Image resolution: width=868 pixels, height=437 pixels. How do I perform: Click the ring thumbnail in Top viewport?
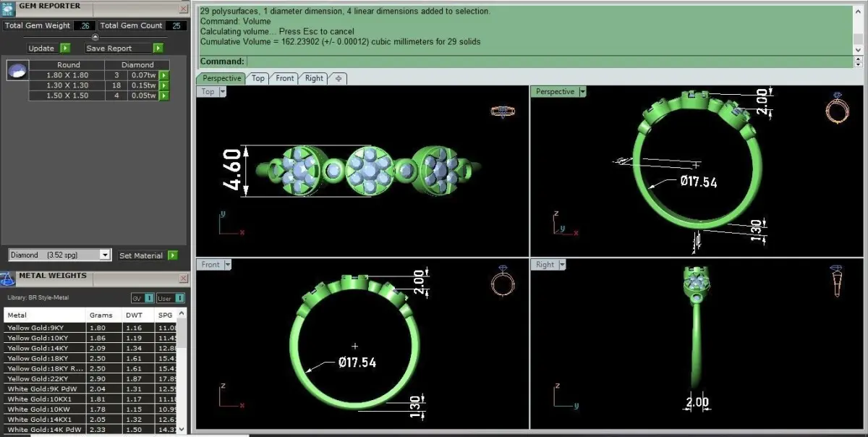(502, 111)
